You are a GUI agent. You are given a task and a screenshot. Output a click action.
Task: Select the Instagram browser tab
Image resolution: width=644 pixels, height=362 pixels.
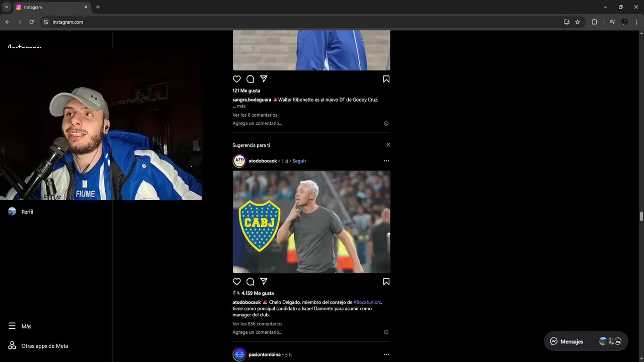pos(51,7)
